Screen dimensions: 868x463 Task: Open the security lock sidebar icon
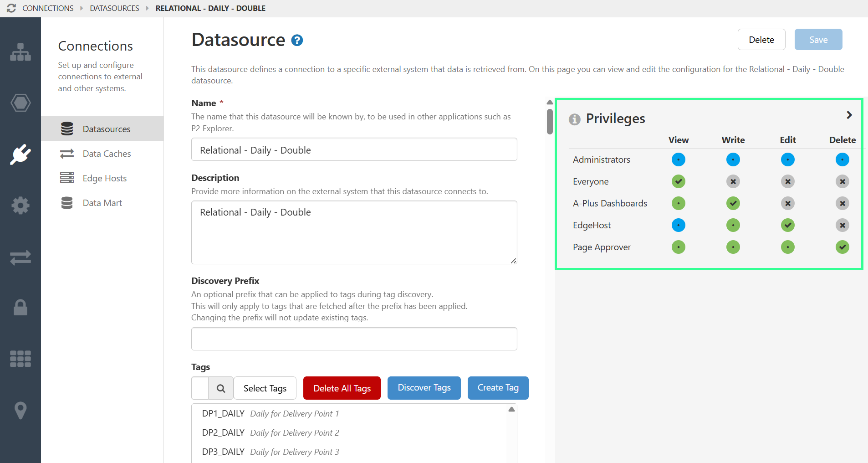[20, 307]
